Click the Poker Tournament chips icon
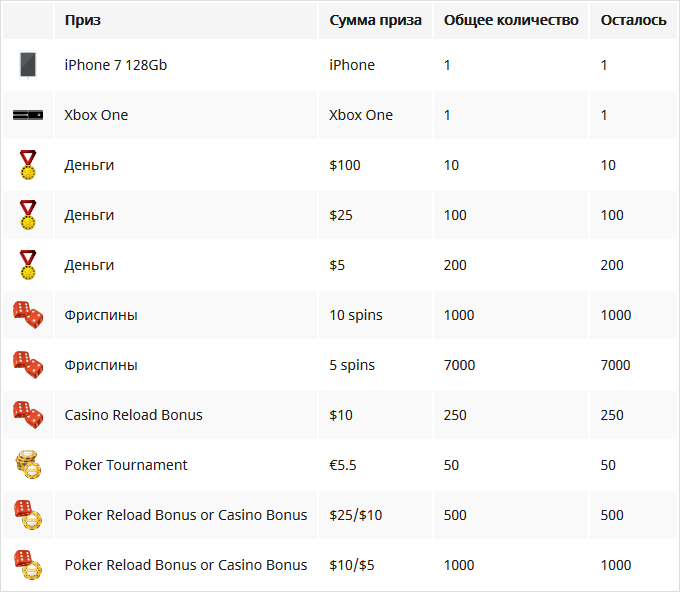 [x=28, y=464]
